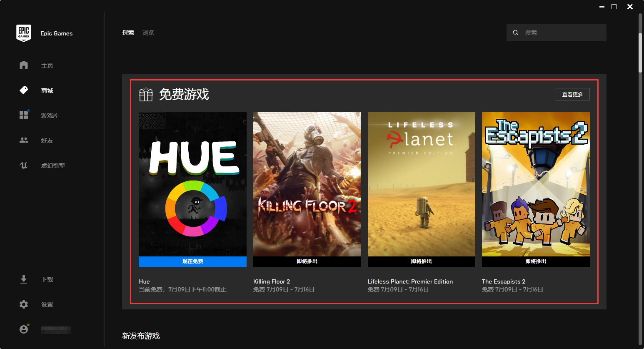Click the date text under Killing Floor 2
Screen dimensions: 644x349
[284, 289]
